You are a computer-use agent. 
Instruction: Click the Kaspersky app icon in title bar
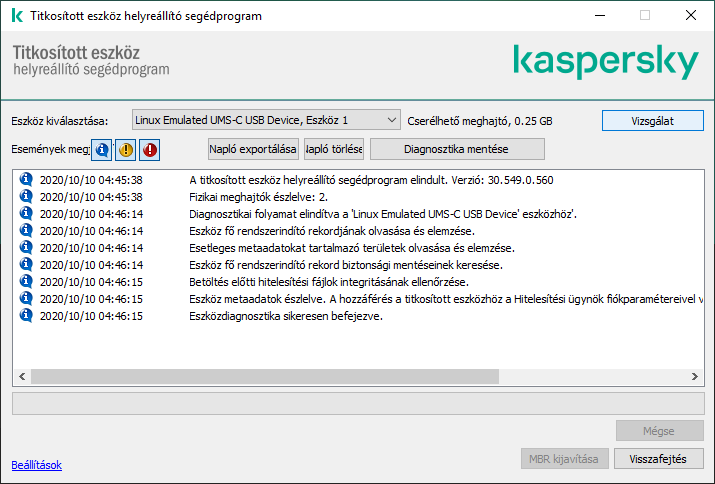(x=17, y=16)
